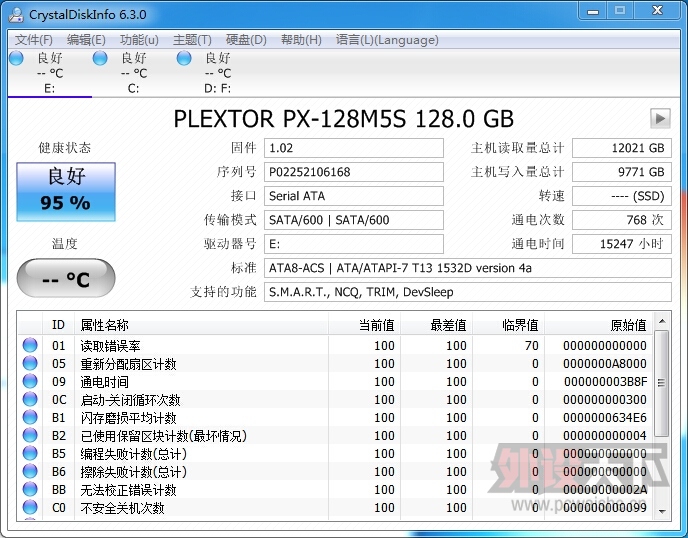Click the temperature -- °C indicator

(66, 279)
